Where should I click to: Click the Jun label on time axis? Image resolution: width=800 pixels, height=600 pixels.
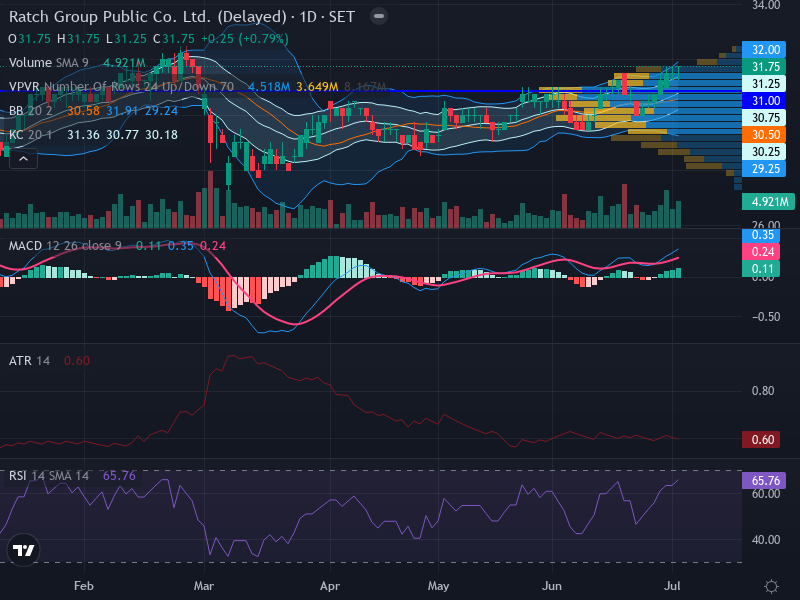click(552, 586)
